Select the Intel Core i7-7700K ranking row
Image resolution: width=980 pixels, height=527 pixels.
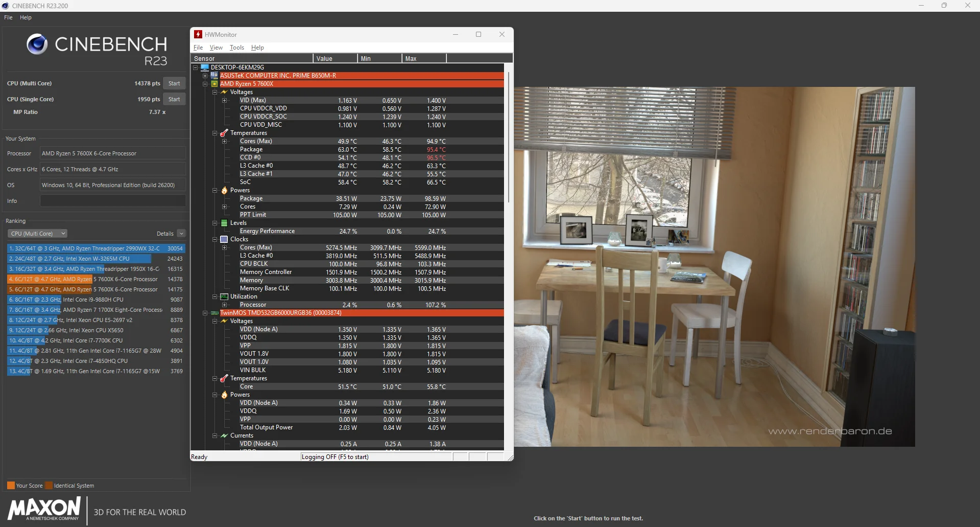pos(96,340)
